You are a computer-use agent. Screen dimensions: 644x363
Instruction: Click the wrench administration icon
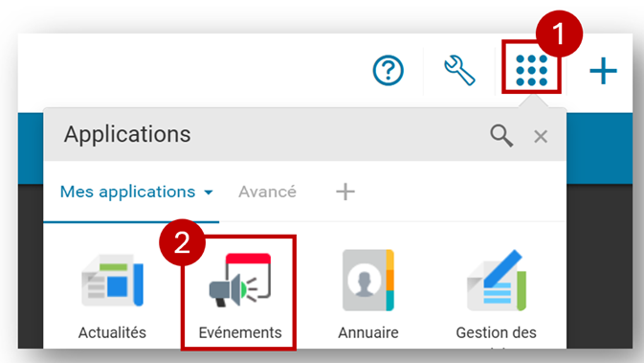(x=459, y=70)
